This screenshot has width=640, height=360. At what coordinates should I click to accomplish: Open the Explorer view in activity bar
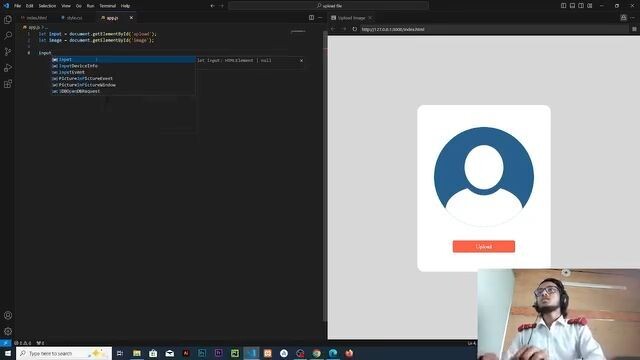coord(8,20)
